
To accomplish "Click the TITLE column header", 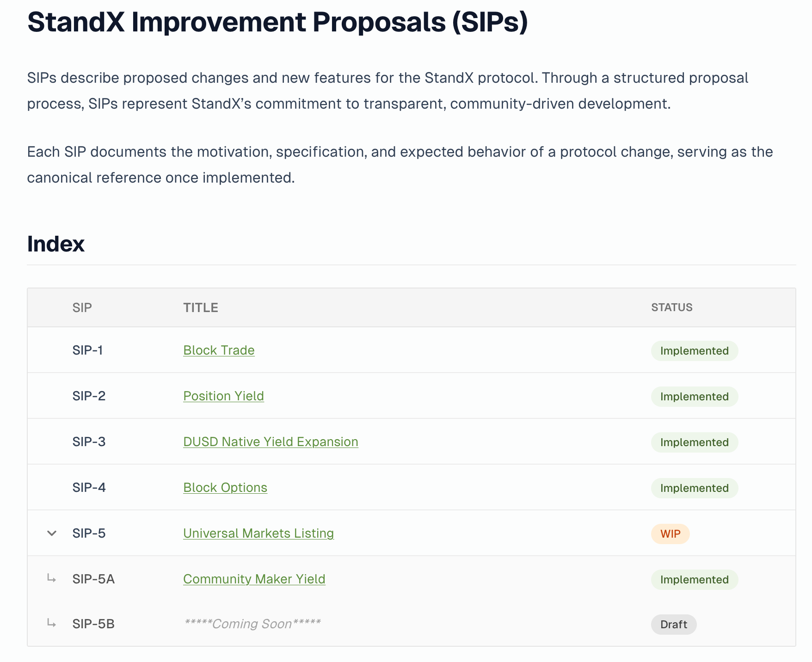I will (201, 307).
